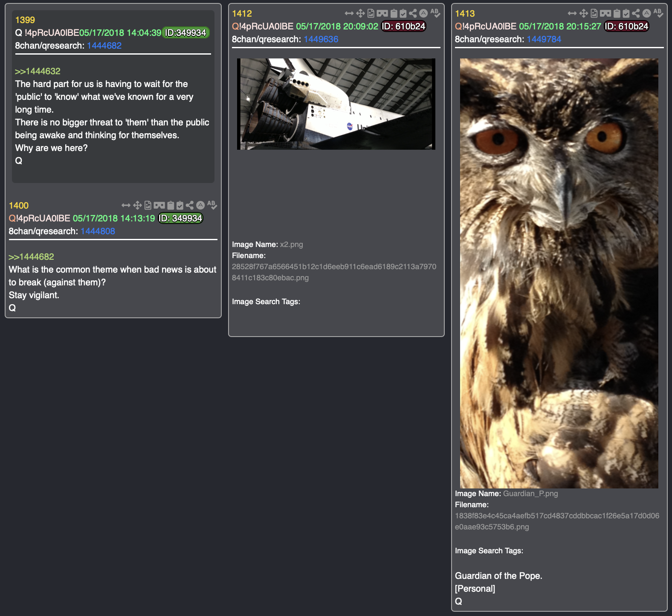Follow reply reference >>1444682
This screenshot has width=672, height=616.
[32, 257]
